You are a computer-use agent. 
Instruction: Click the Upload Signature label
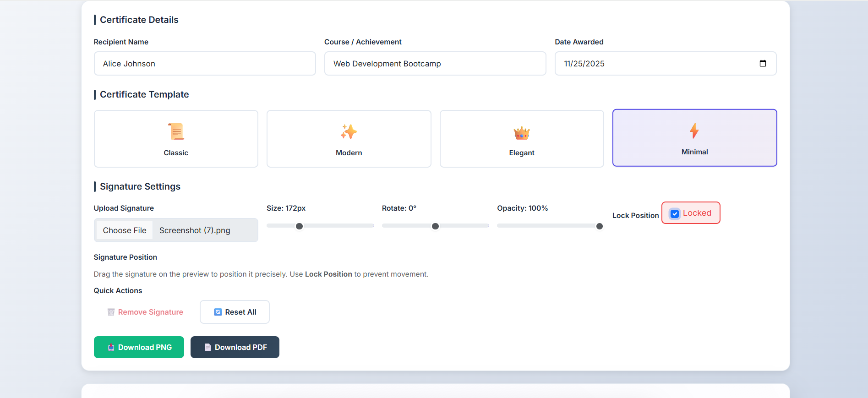(x=124, y=208)
